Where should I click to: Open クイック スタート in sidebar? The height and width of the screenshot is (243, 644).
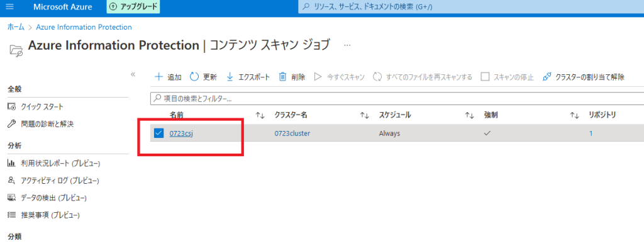click(36, 107)
